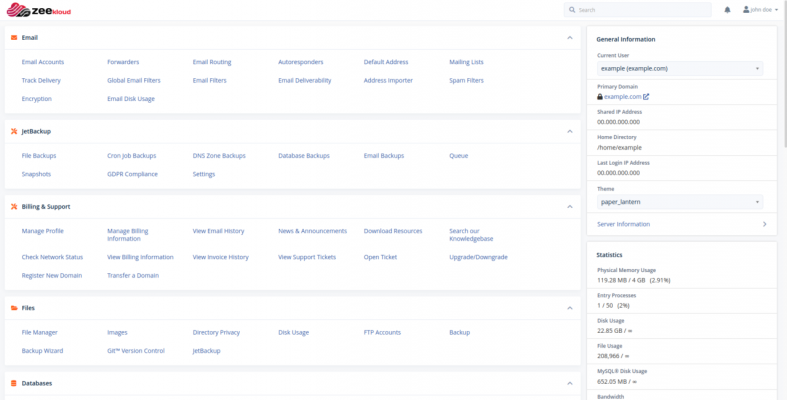This screenshot has width=787, height=400.
Task: Open the Theme paper_lantern dropdown
Action: [680, 201]
